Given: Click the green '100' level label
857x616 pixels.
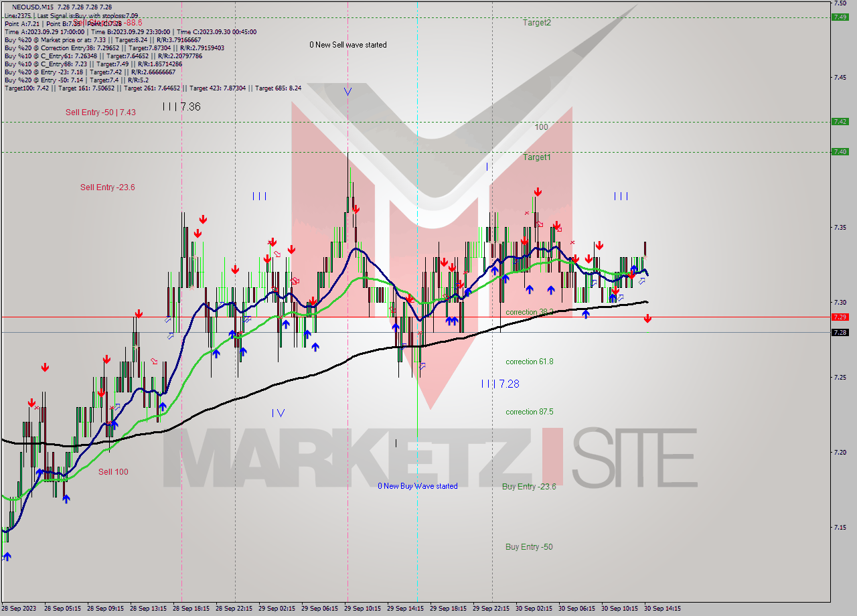Looking at the screenshot, I should pyautogui.click(x=542, y=127).
